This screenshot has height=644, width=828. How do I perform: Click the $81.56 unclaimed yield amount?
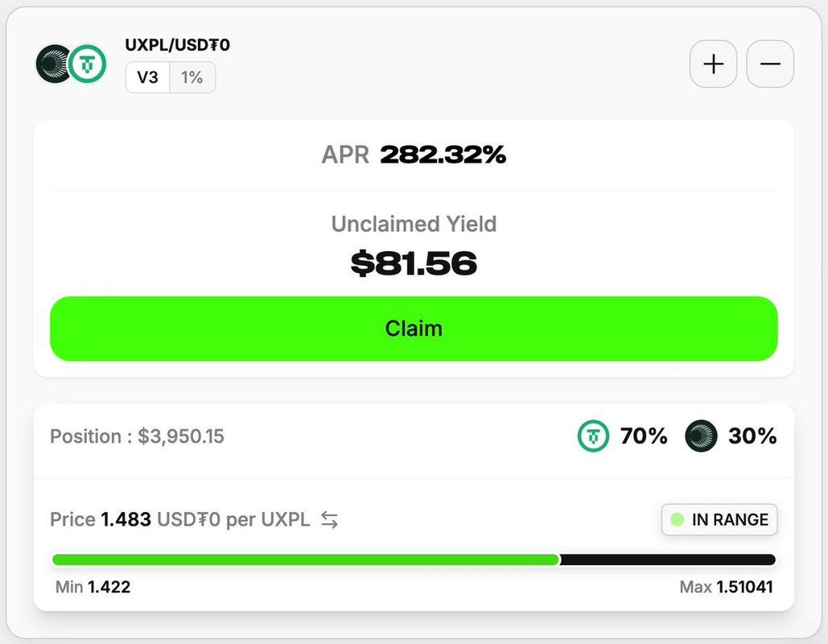pos(414,263)
